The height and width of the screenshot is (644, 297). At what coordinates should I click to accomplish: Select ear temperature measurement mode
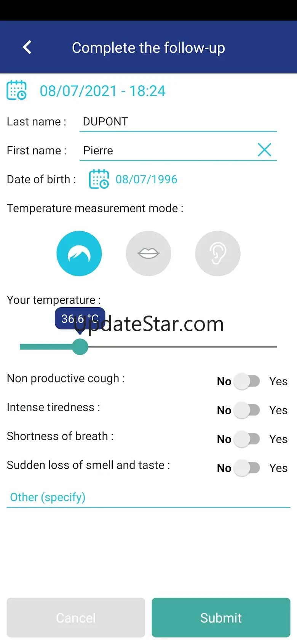(x=217, y=253)
